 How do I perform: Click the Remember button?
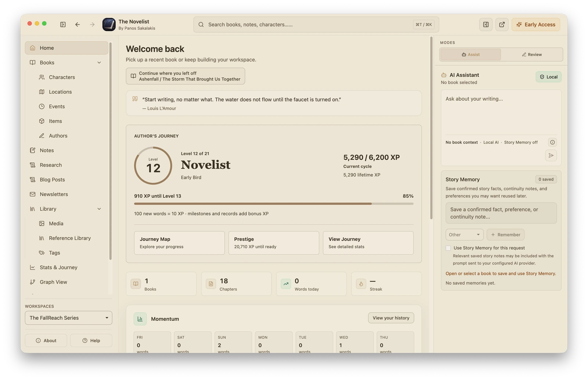coord(506,235)
